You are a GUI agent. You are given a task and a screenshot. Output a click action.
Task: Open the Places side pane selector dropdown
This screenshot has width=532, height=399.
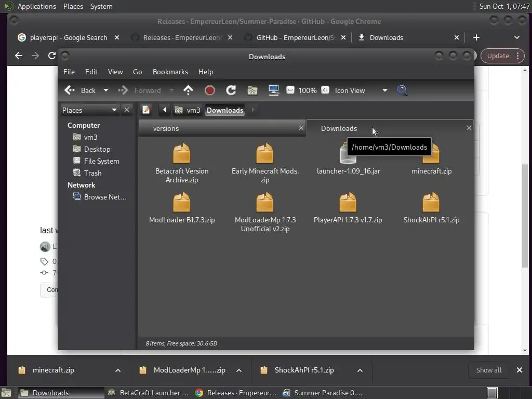tap(89, 110)
